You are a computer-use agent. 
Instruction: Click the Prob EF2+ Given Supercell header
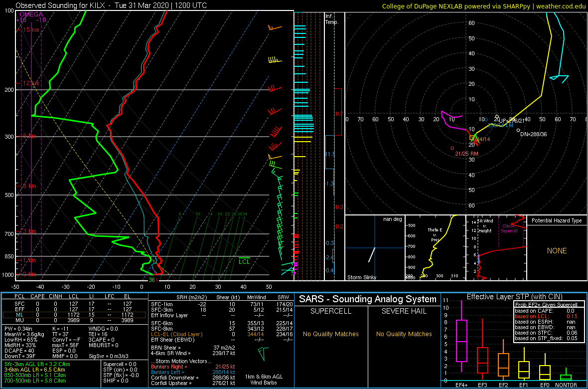tap(547, 305)
